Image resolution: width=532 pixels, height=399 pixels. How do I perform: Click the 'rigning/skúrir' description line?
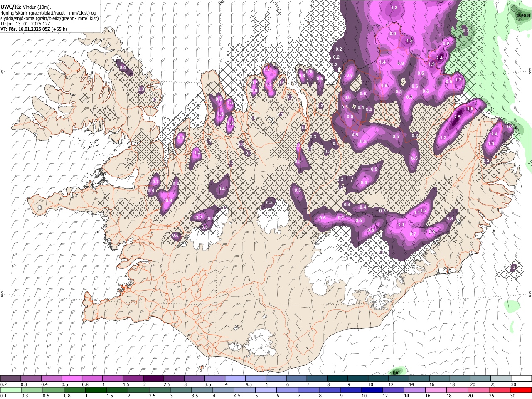[48, 12]
